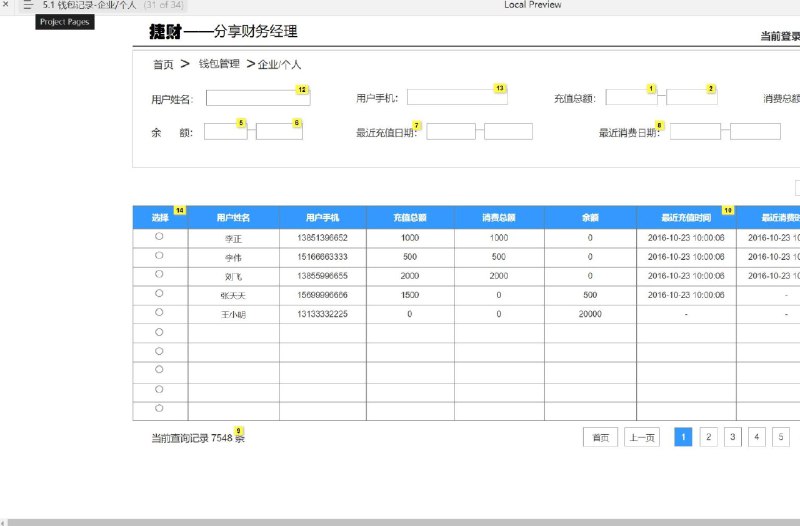The height and width of the screenshot is (526, 800).
Task: Select the radio button for 王小明's row
Action: (x=159, y=312)
